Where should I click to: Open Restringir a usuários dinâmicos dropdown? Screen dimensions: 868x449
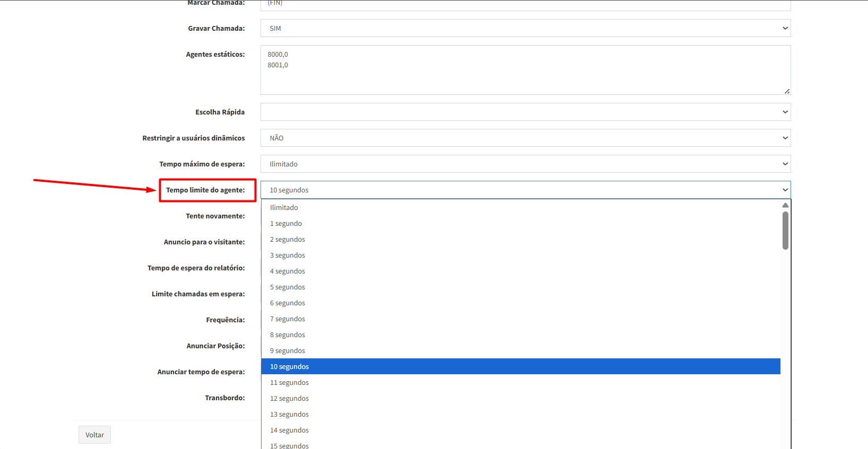pyautogui.click(x=525, y=138)
